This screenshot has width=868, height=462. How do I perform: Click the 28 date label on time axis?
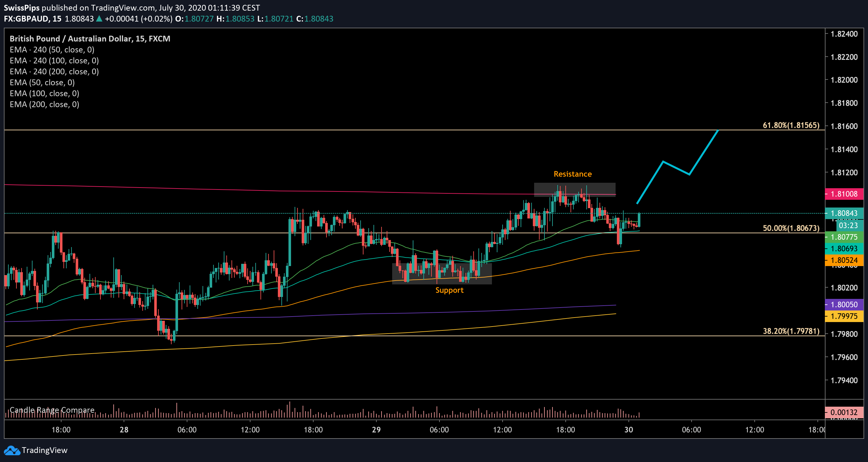point(124,430)
